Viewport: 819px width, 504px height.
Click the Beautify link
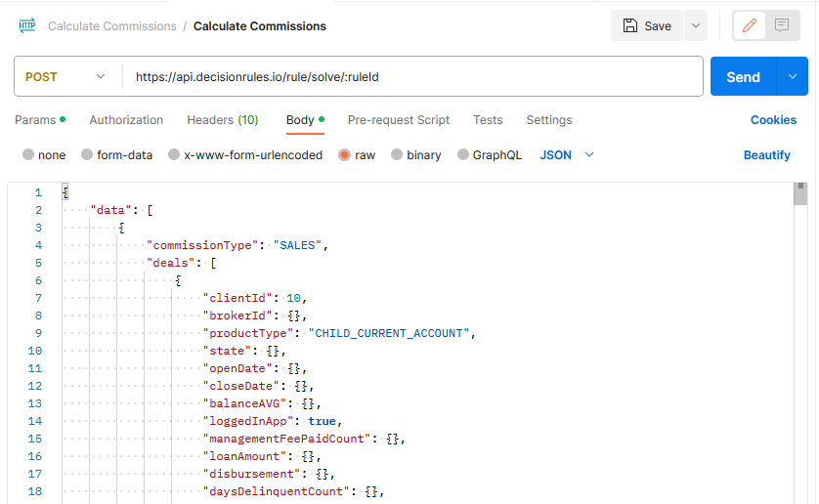coord(767,155)
